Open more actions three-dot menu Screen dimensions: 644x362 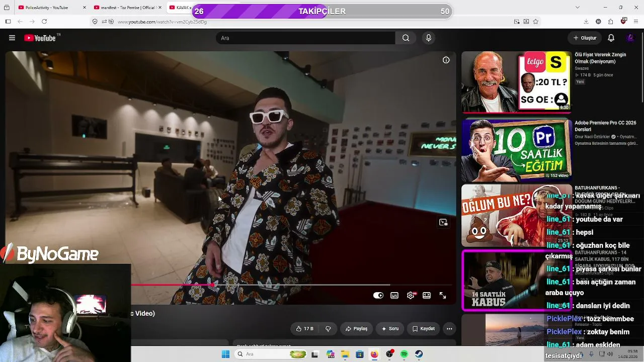coord(449,329)
